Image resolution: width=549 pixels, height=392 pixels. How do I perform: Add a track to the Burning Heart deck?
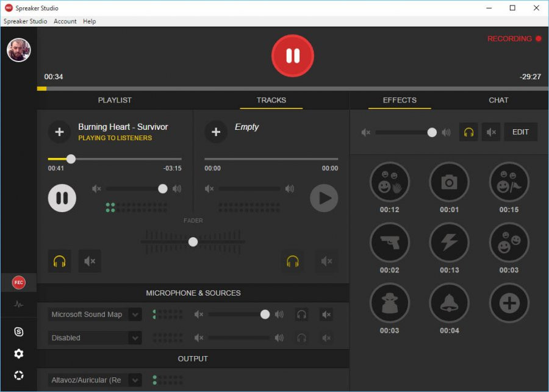[60, 132]
